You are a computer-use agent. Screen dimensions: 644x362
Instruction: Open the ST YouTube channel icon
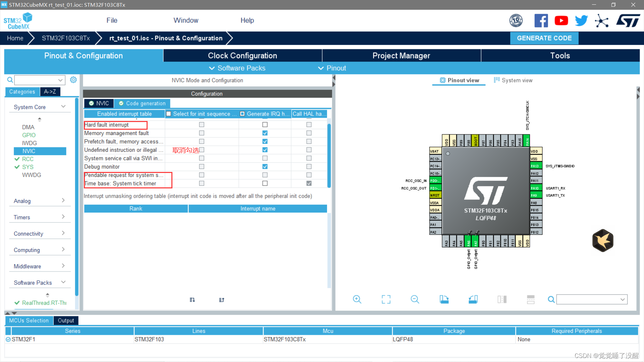561,21
